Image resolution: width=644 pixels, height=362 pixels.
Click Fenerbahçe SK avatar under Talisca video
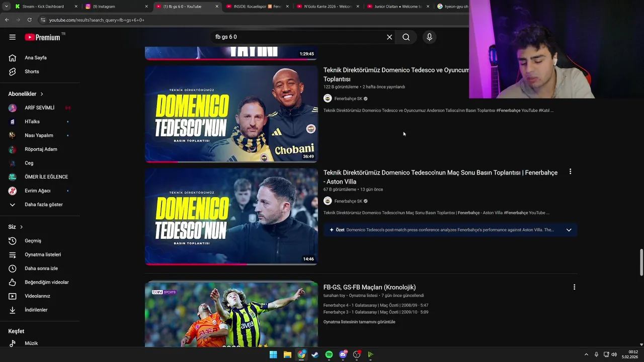[328, 99]
